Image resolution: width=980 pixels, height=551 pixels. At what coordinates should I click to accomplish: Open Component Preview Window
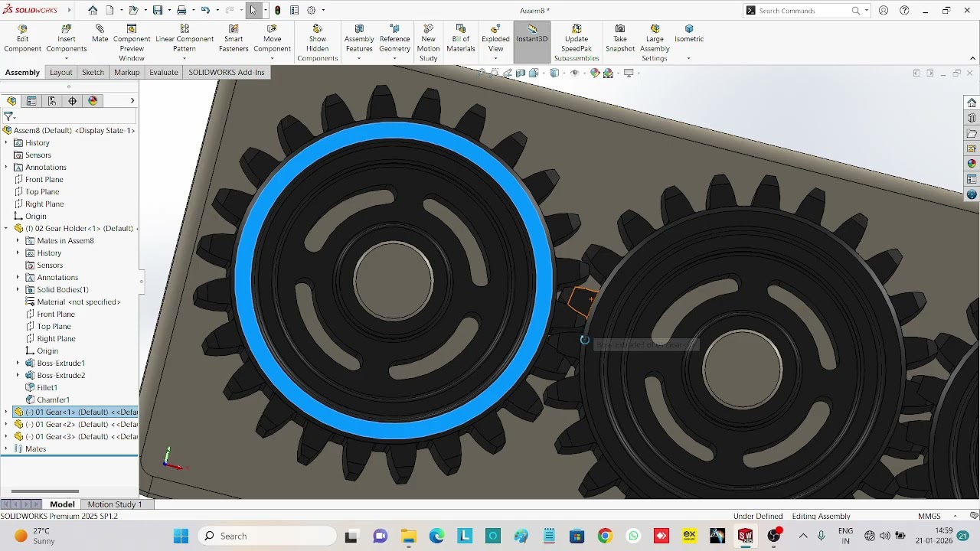(x=132, y=43)
